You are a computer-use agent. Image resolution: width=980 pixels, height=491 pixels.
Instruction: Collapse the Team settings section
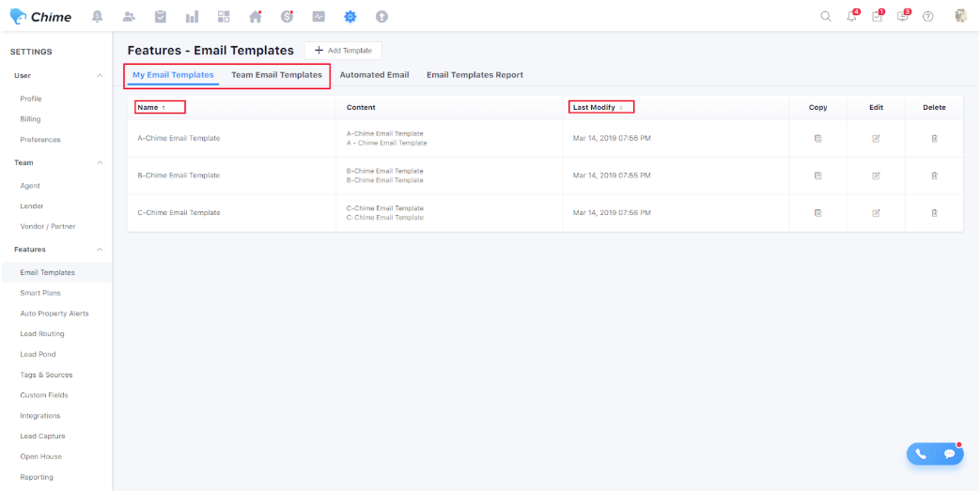tap(100, 162)
